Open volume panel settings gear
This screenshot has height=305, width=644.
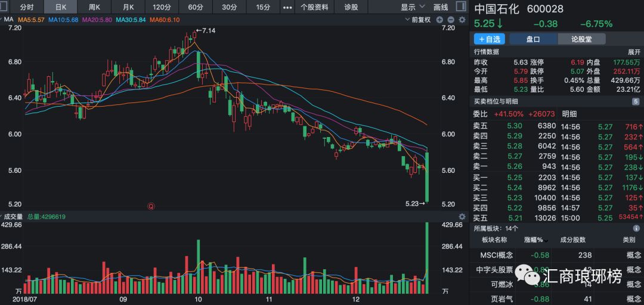(x=462, y=217)
